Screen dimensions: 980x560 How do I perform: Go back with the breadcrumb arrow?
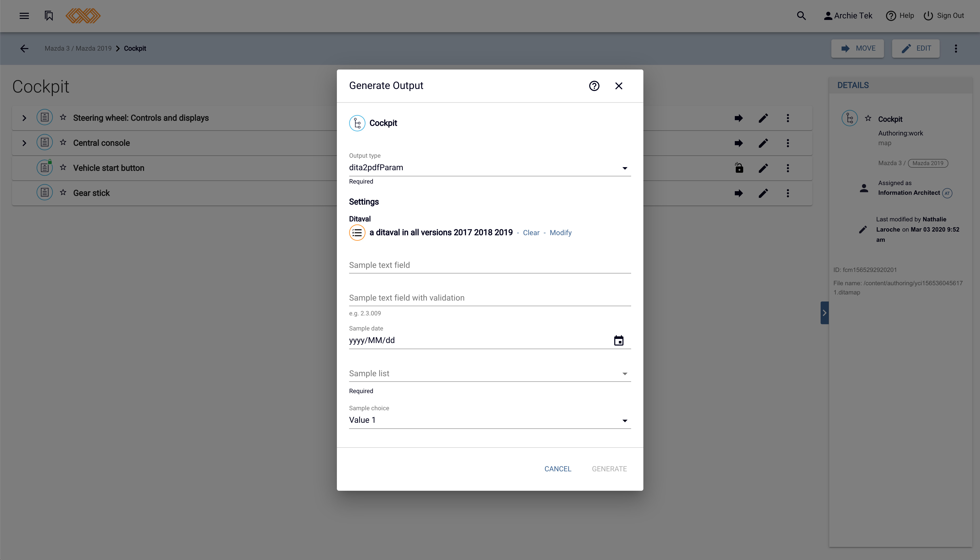click(24, 49)
